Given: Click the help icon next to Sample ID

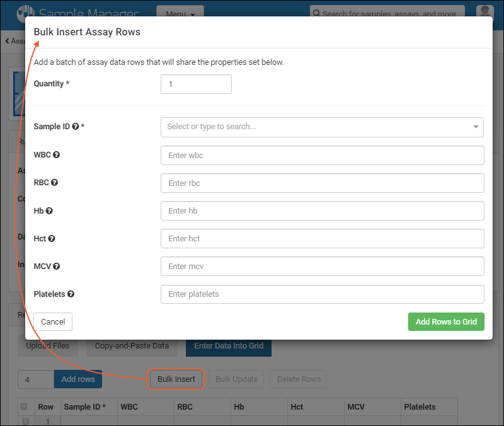Looking at the screenshot, I should 76,127.
